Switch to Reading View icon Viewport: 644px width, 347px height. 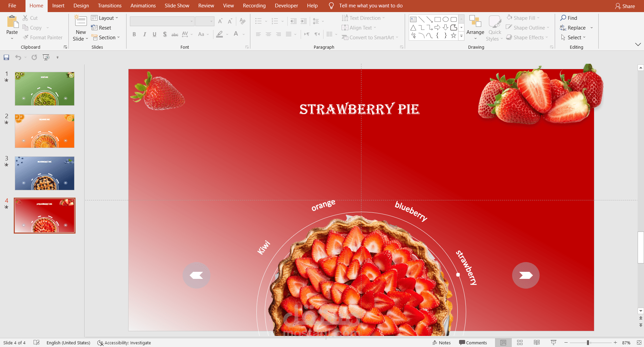click(537, 343)
